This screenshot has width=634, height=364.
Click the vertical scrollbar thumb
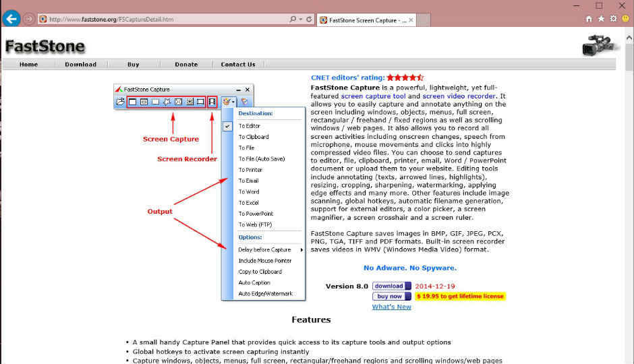click(629, 57)
